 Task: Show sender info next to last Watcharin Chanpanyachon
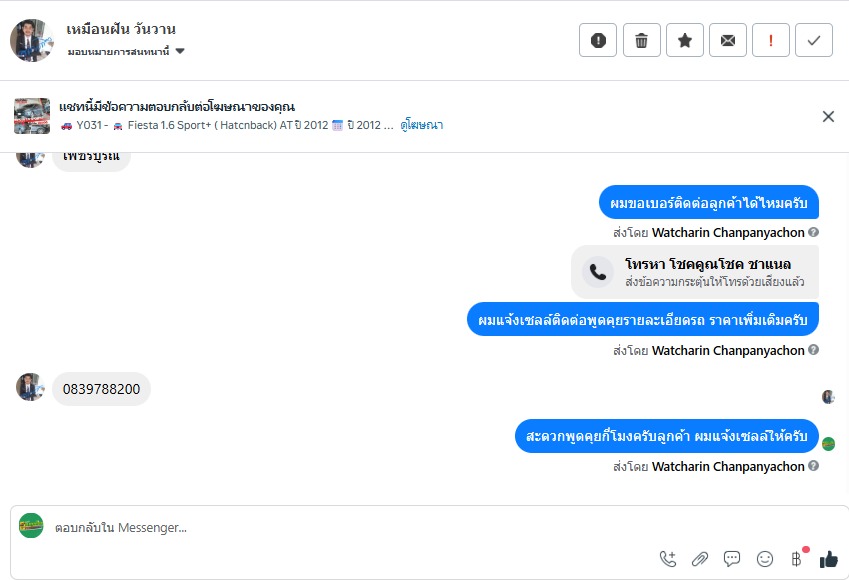point(813,466)
